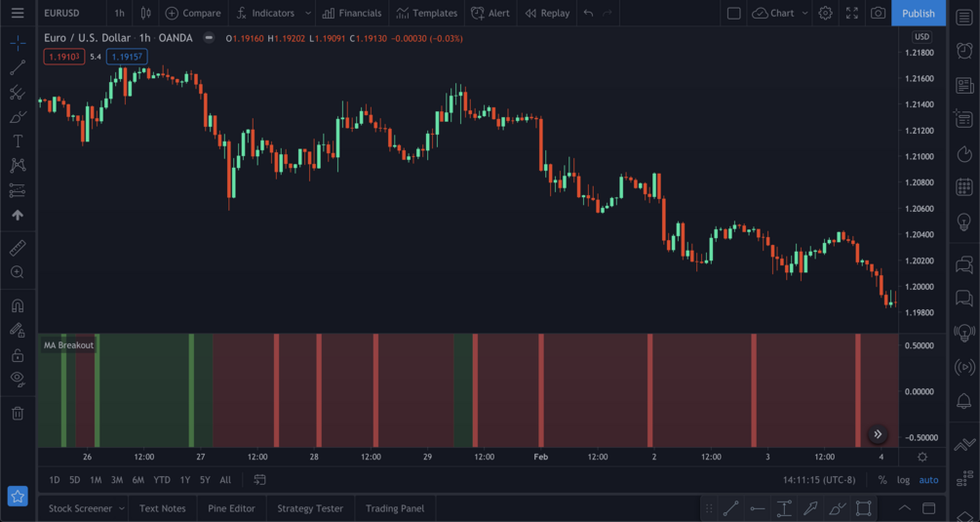Image resolution: width=980 pixels, height=522 pixels.
Task: Take a chart snapshot with camera icon
Action: tap(879, 13)
